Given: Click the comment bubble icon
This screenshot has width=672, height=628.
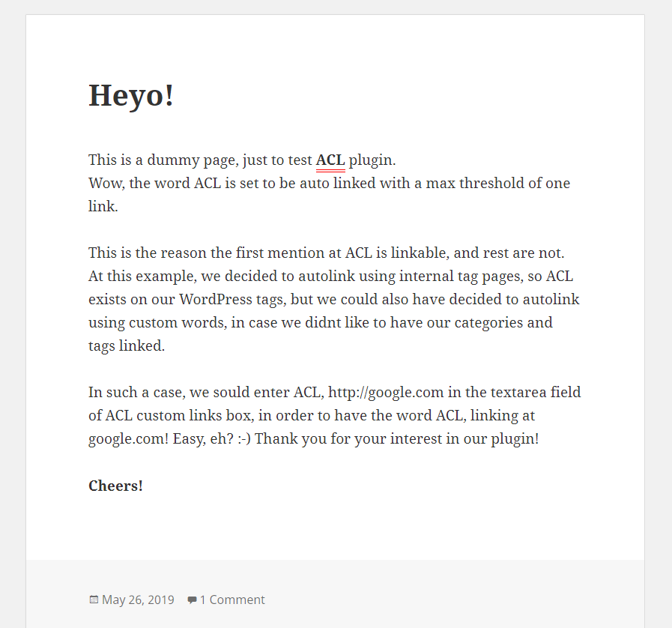Looking at the screenshot, I should 192,600.
